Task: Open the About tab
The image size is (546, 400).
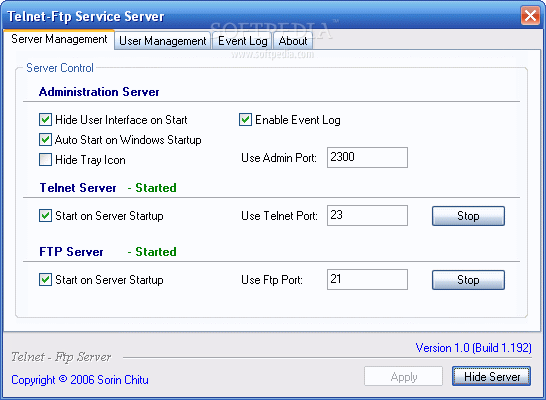Action: pos(293,41)
